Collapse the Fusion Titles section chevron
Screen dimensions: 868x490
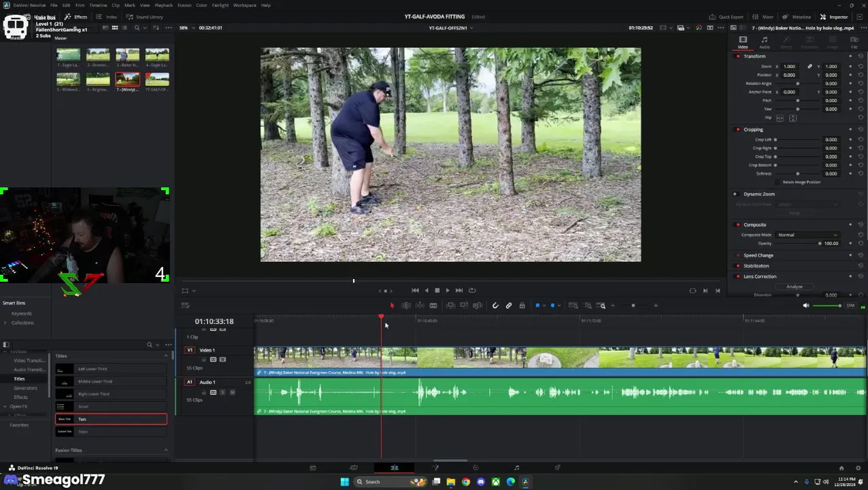(165, 451)
